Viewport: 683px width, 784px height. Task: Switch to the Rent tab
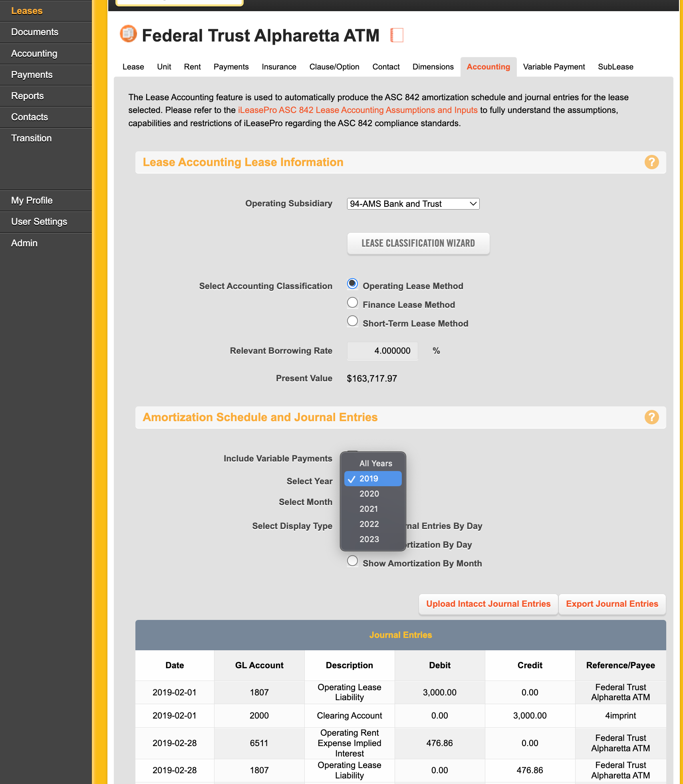(x=192, y=67)
